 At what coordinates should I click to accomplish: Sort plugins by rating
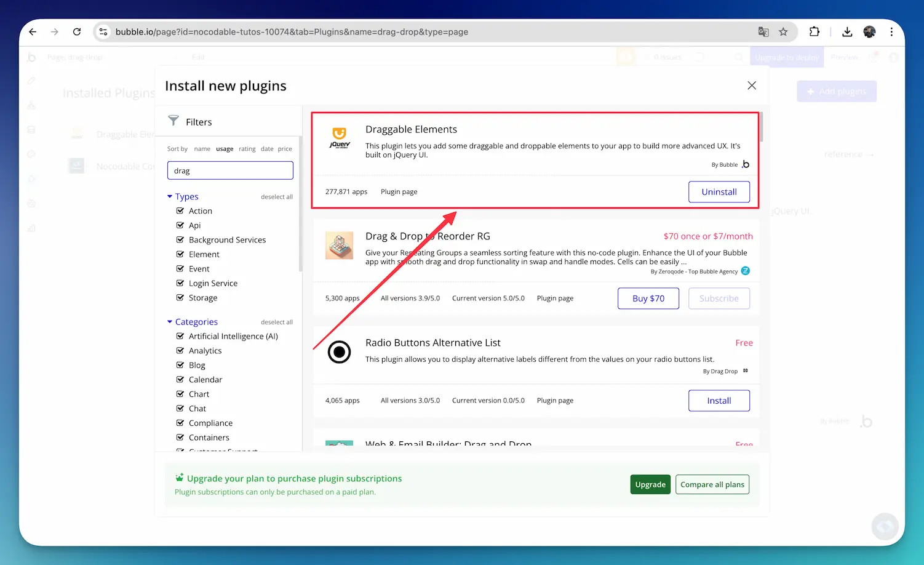tap(247, 149)
